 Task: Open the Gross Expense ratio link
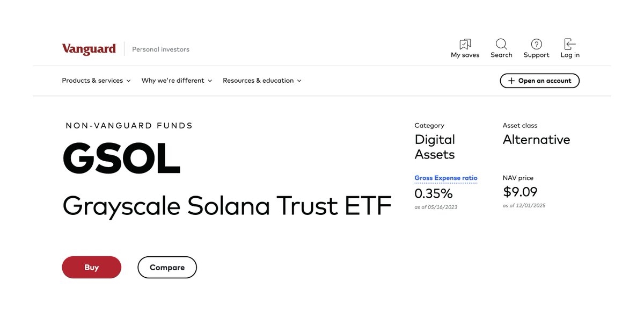[x=446, y=178]
